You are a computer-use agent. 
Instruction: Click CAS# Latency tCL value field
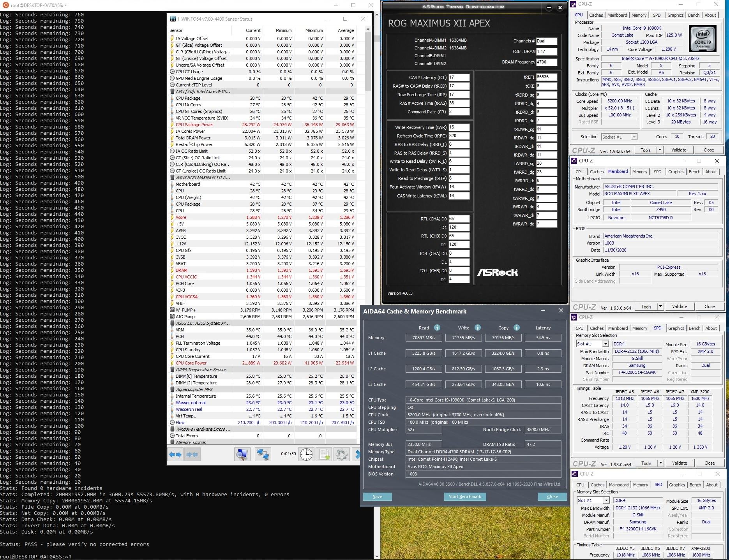(459, 77)
